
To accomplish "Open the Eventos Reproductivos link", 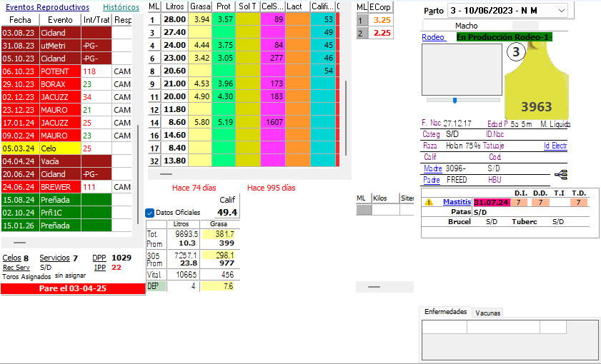I will pos(47,7).
